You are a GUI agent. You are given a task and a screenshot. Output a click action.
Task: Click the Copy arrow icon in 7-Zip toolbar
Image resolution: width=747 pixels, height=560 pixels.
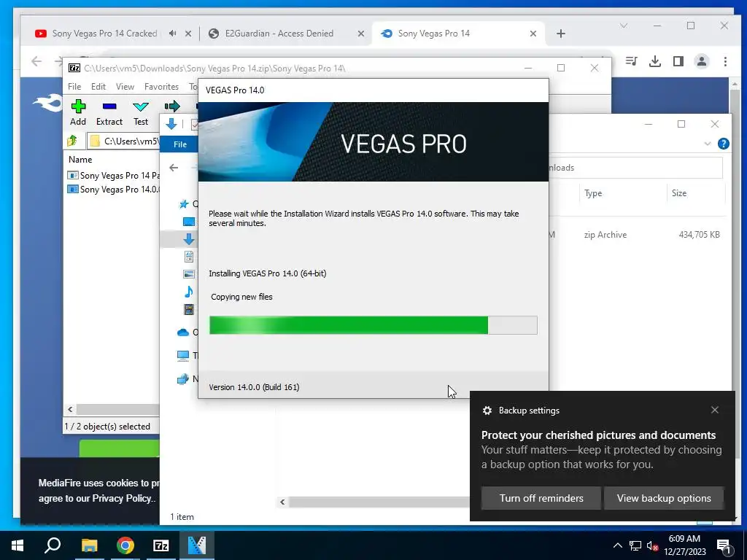(x=172, y=106)
